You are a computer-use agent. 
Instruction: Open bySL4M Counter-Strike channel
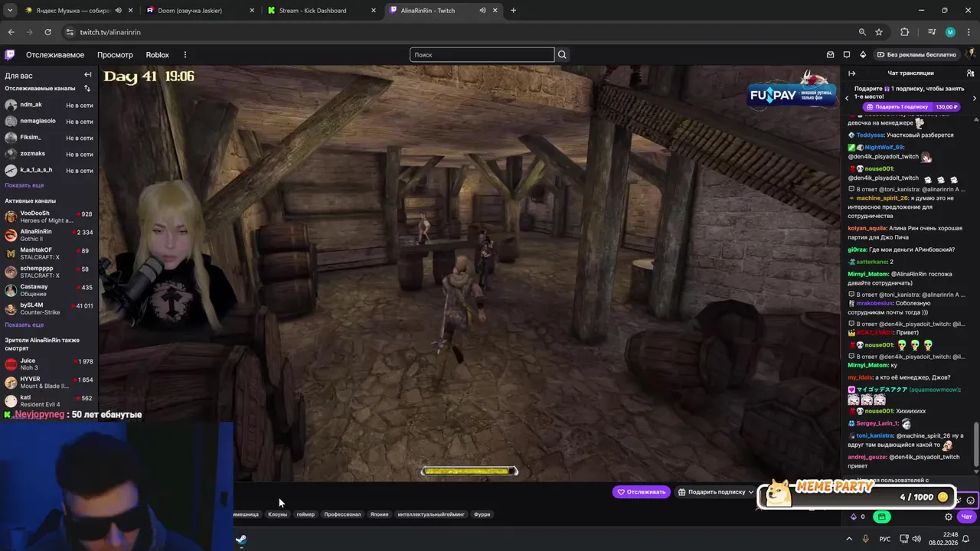tap(49, 308)
